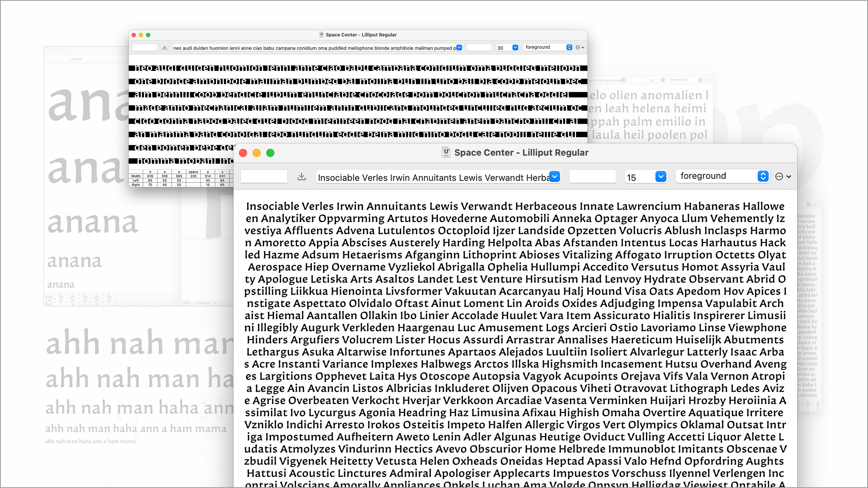Click the empty after-text field left of 15
This screenshot has height=488, width=868.
pos(592,176)
